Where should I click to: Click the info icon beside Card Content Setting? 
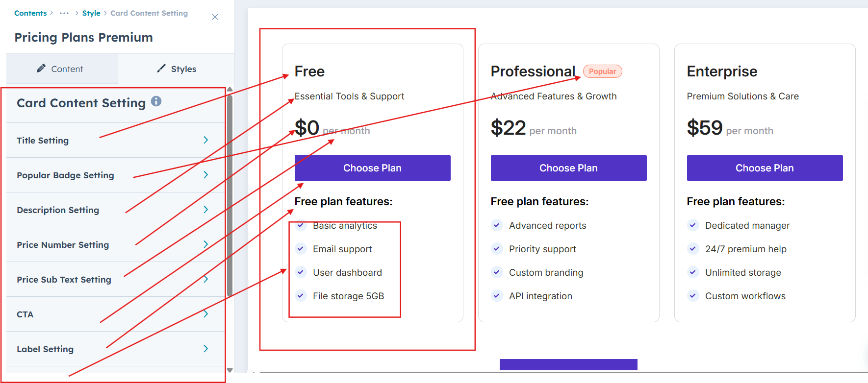tap(156, 101)
